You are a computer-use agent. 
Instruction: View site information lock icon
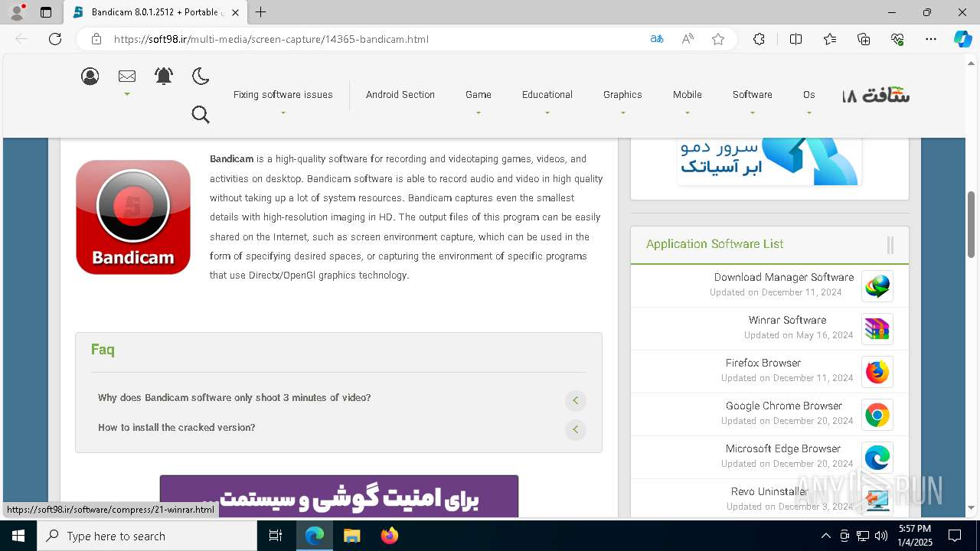[x=96, y=39]
